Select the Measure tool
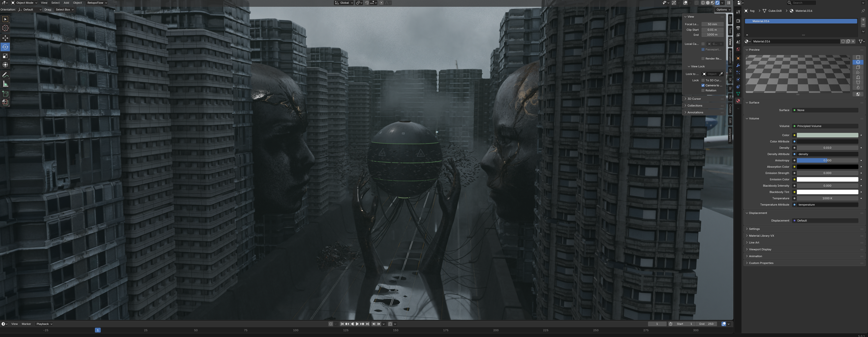Screen dimensions: 868x337 pos(5,83)
